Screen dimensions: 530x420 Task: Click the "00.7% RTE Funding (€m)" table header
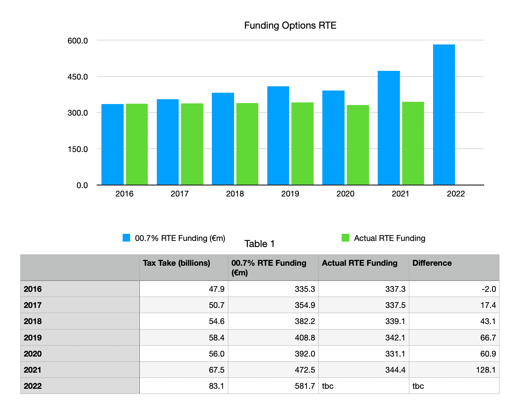click(x=273, y=268)
